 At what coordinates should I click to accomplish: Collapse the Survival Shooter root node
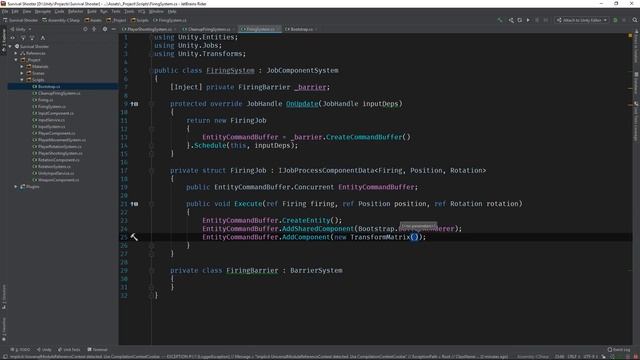[x=10, y=47]
